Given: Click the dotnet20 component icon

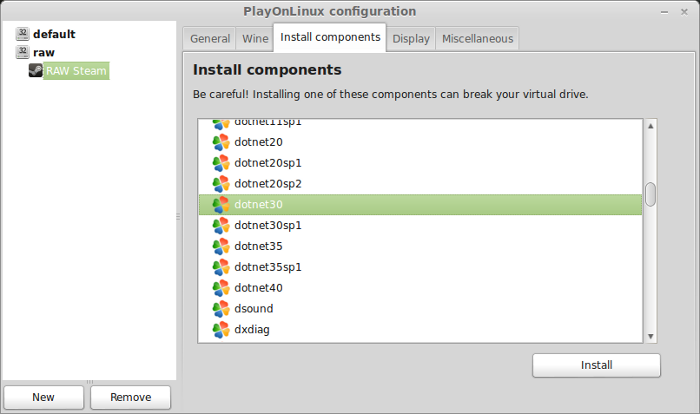Looking at the screenshot, I should (221, 142).
